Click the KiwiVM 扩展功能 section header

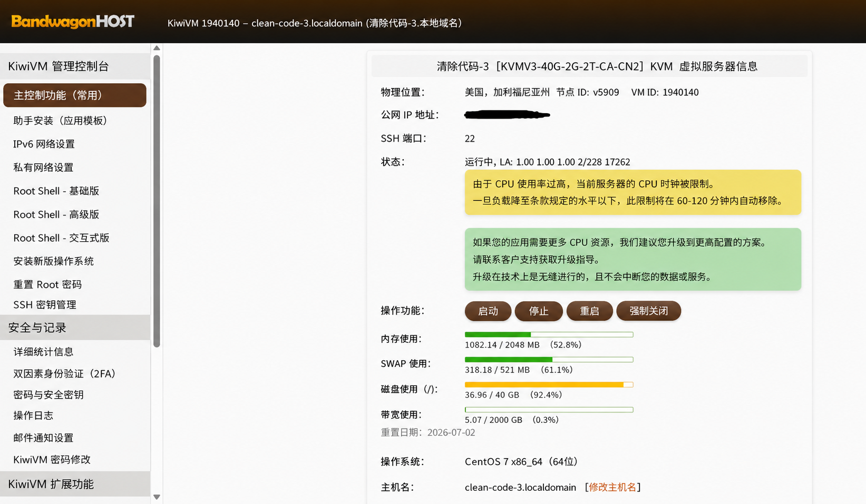click(75, 484)
